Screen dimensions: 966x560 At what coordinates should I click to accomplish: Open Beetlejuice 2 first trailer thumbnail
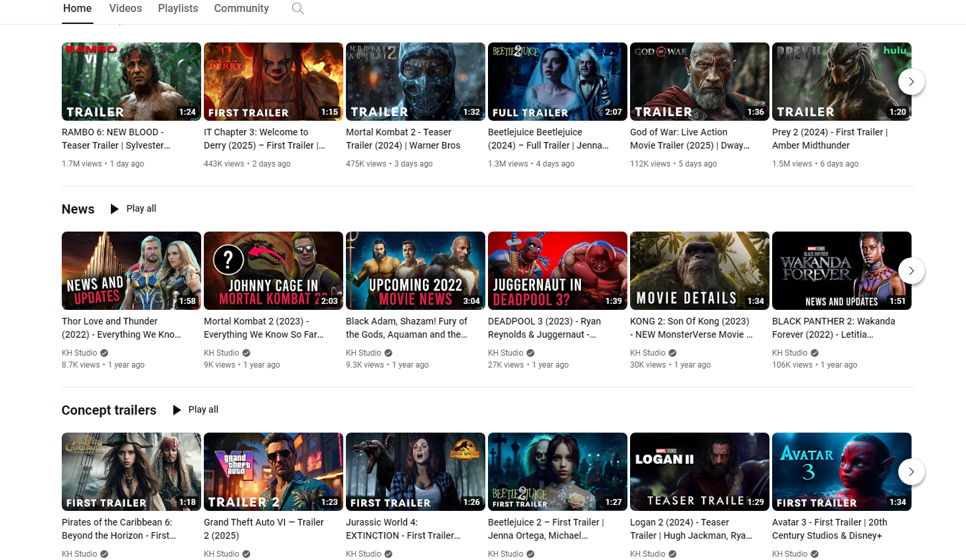click(558, 472)
